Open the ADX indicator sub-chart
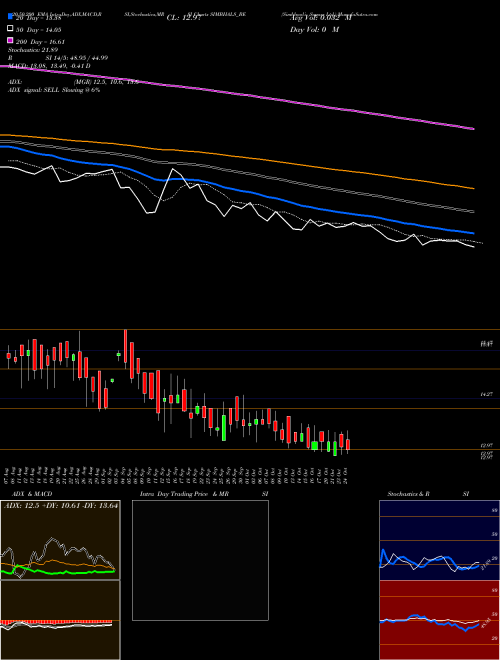The height and width of the screenshot is (660, 500). tap(60, 540)
